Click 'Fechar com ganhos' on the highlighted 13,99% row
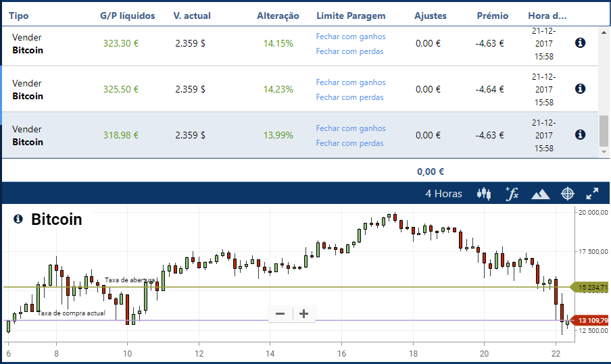 pyautogui.click(x=351, y=128)
